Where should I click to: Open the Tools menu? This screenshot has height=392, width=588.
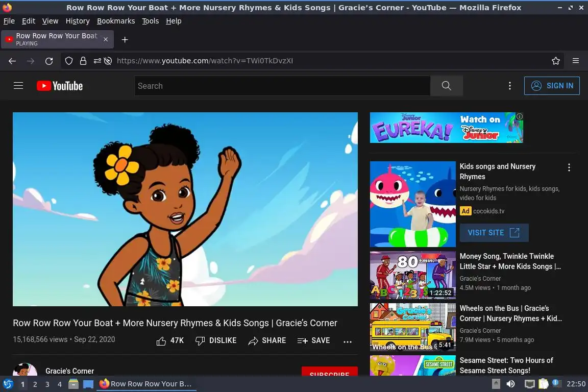point(151,21)
